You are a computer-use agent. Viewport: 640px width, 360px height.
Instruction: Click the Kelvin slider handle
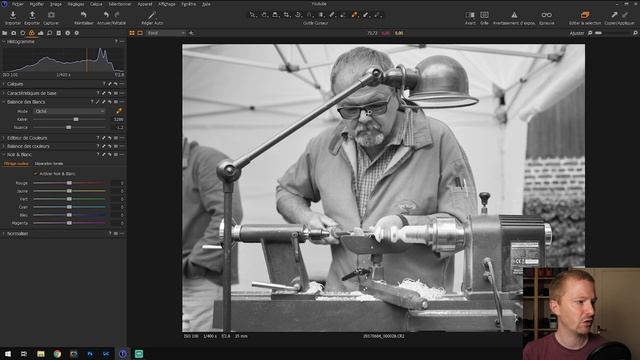tap(76, 119)
